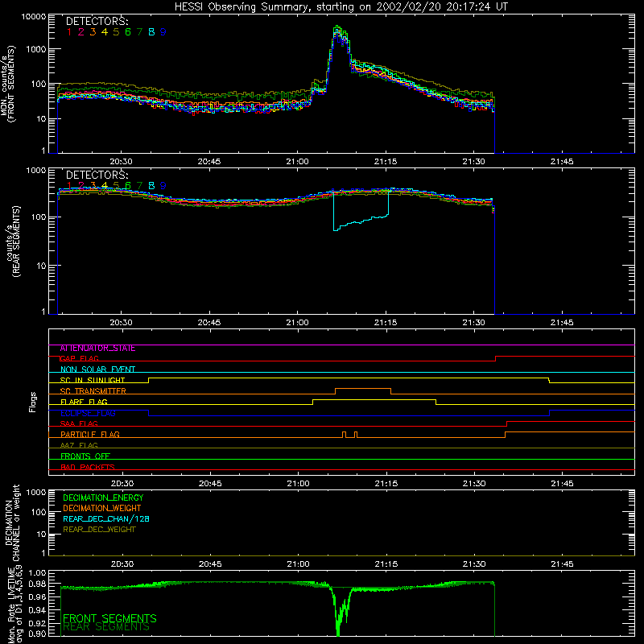The width and height of the screenshot is (644, 644).
Task: Click the REAR_DEC_WEIGHT legend entry
Action: (x=99, y=530)
